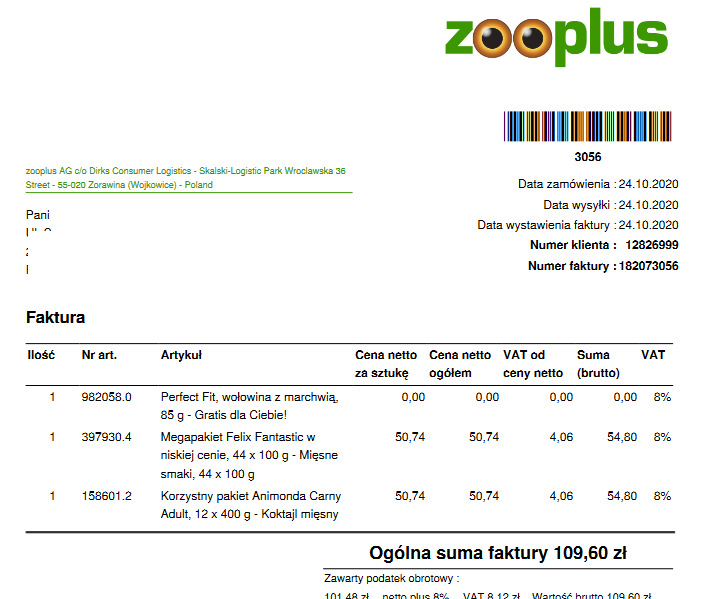Viewport: 718px width, 599px height.
Task: Click 'Zawarty podatek obrotowy' label
Action: [x=392, y=578]
